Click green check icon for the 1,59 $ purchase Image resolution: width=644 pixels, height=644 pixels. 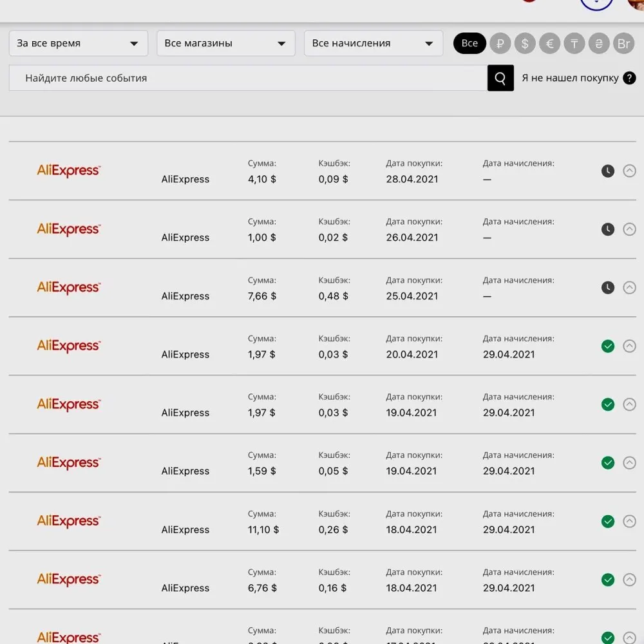(608, 463)
